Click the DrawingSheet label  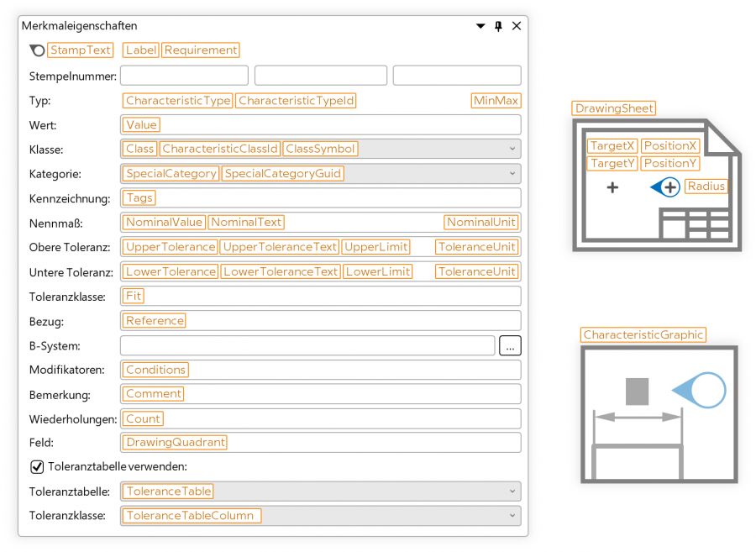(x=614, y=108)
